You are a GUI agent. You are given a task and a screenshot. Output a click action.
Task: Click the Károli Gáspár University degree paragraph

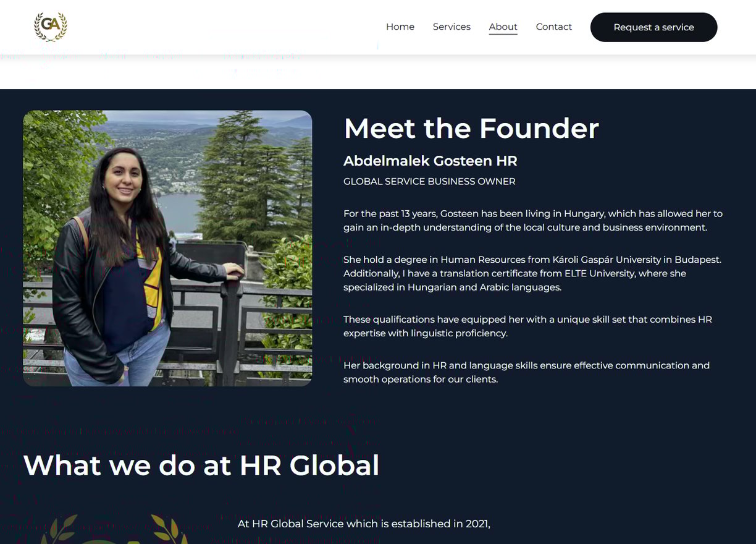point(532,273)
